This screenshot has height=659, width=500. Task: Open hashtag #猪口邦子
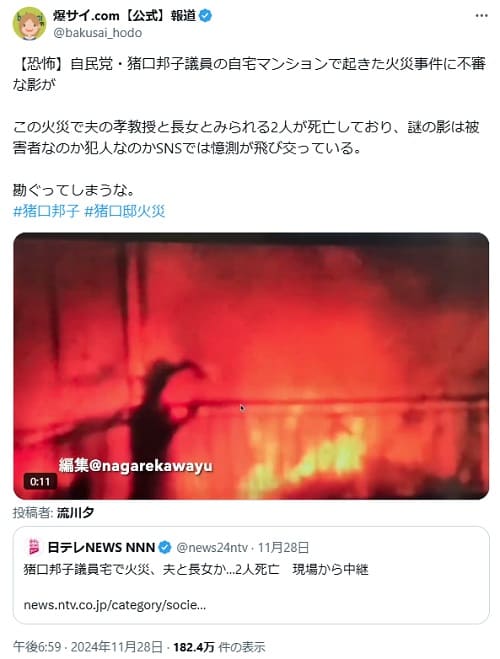[x=46, y=211]
